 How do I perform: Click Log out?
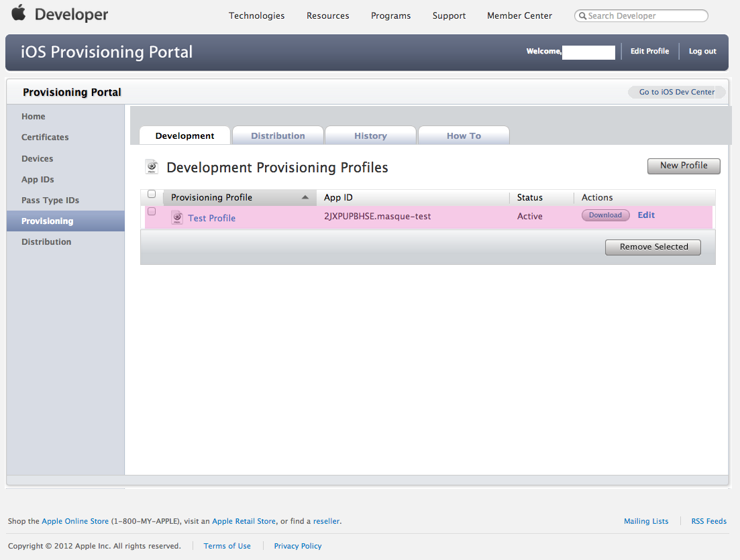click(x=702, y=51)
